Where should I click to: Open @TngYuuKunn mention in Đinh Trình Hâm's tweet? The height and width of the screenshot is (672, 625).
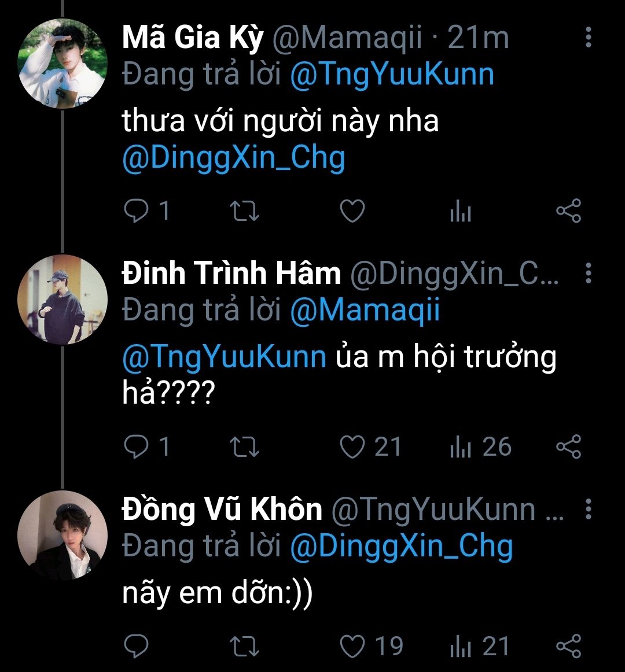coord(225,357)
